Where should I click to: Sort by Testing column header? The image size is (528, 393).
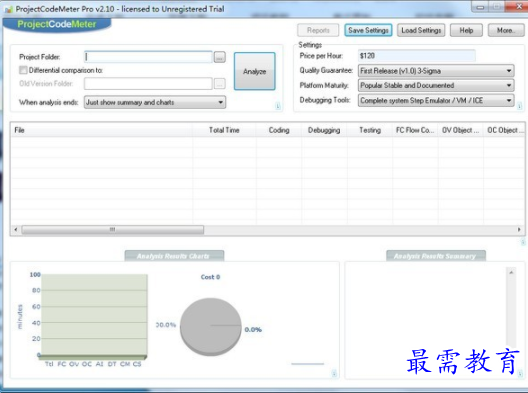(370, 130)
